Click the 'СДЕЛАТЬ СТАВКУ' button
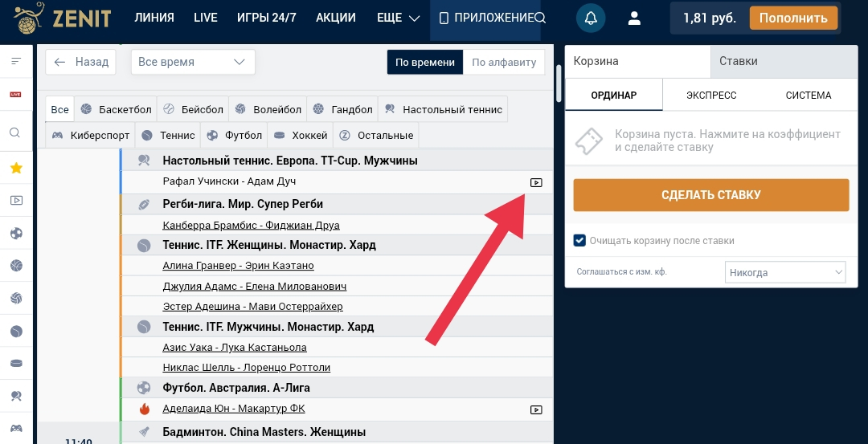The width and height of the screenshot is (868, 444). click(x=710, y=195)
